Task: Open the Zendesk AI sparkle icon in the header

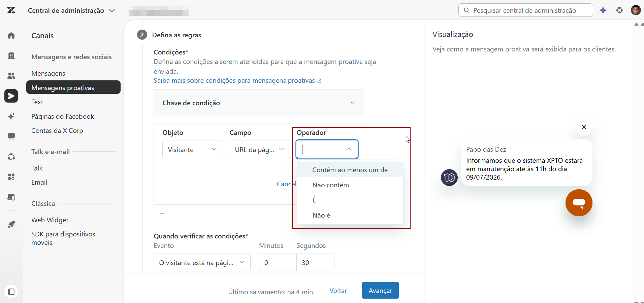Action: (x=603, y=10)
